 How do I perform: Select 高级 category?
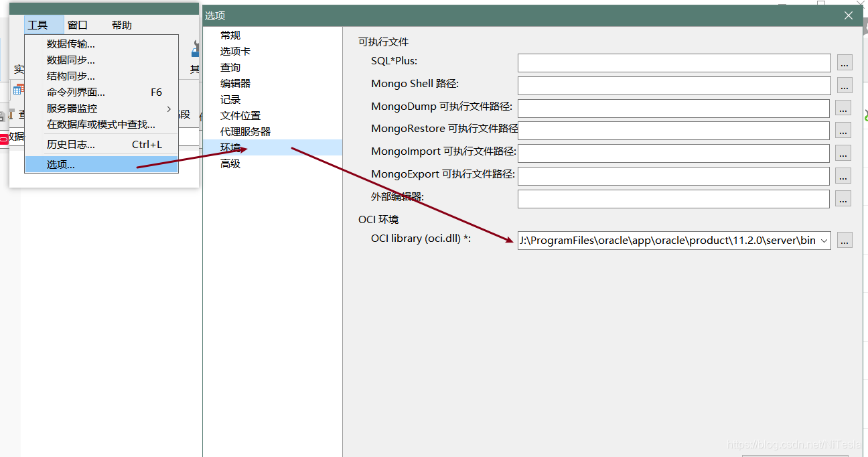(x=273, y=164)
